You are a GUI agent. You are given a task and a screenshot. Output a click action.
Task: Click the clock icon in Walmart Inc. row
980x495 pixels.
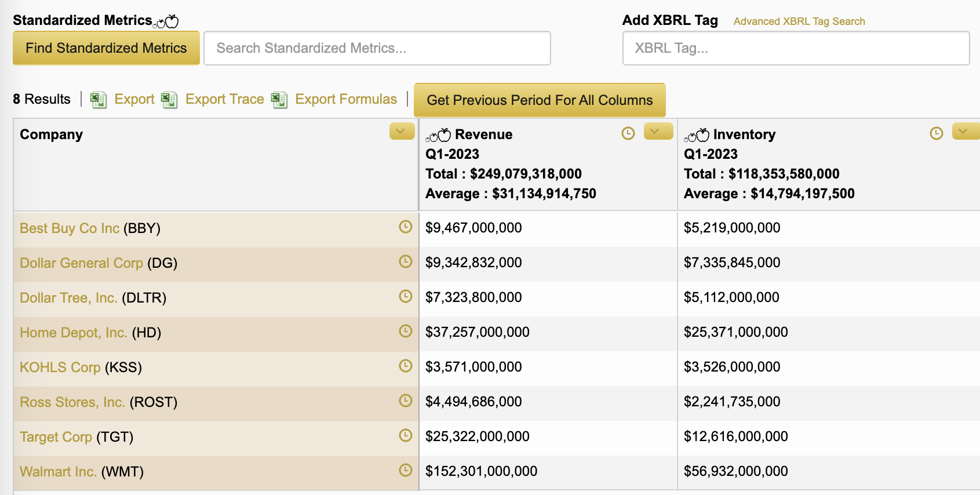pos(406,470)
